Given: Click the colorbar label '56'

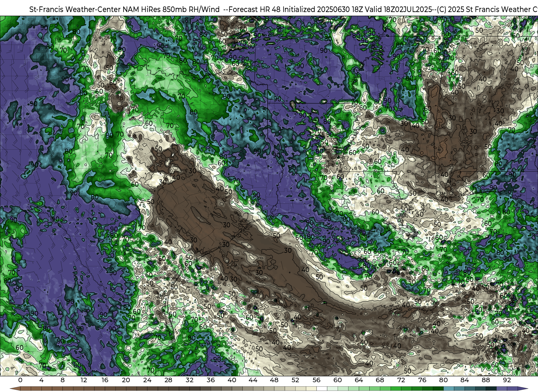Looking at the screenshot, I should (x=316, y=380).
